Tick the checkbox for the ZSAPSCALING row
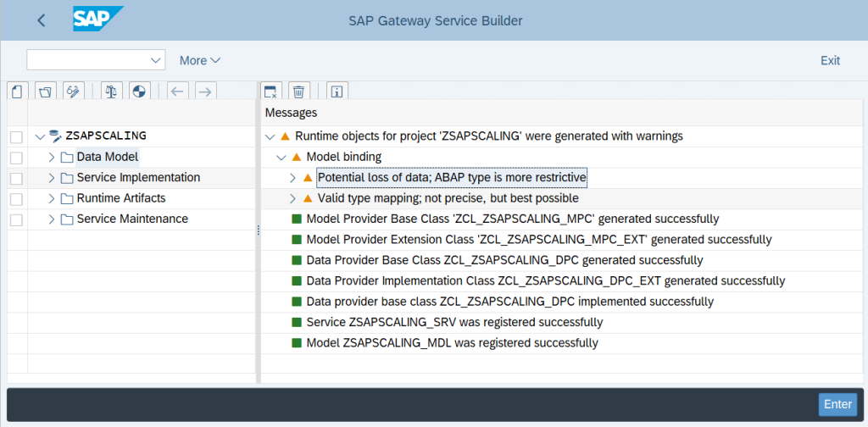 (x=17, y=137)
